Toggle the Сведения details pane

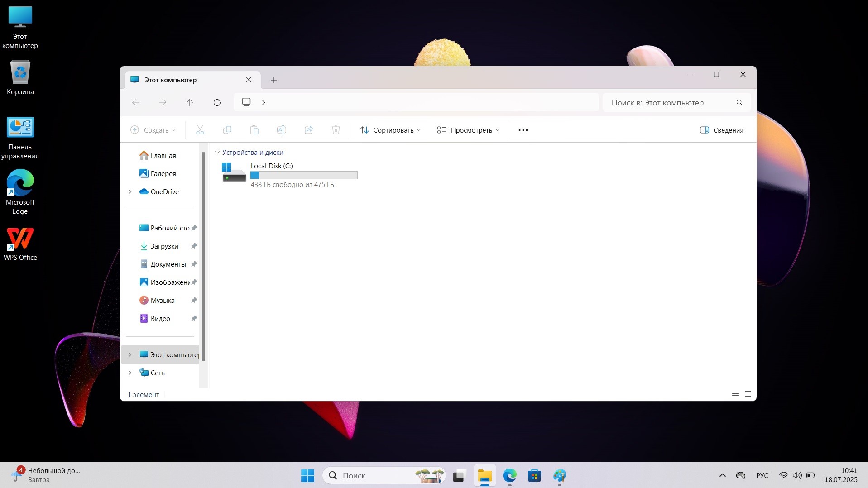(721, 130)
